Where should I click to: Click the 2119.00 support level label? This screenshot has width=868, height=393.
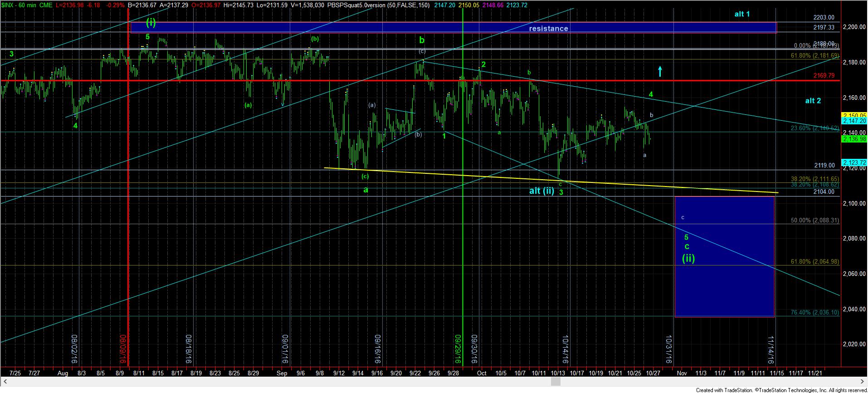[x=824, y=166]
